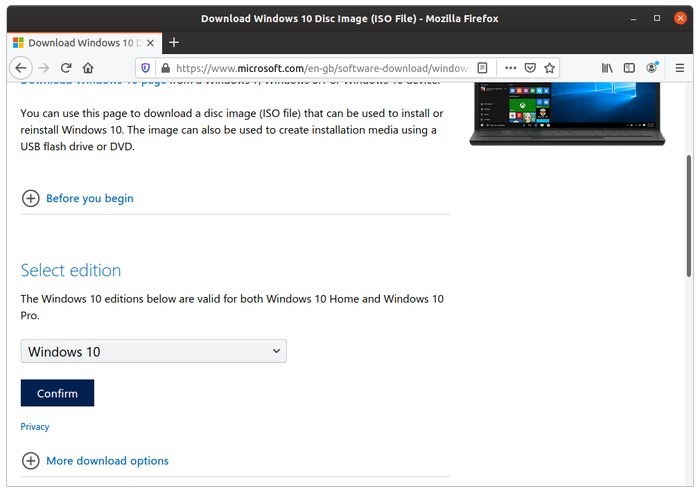Click the page vertical scrollbar

point(689,217)
